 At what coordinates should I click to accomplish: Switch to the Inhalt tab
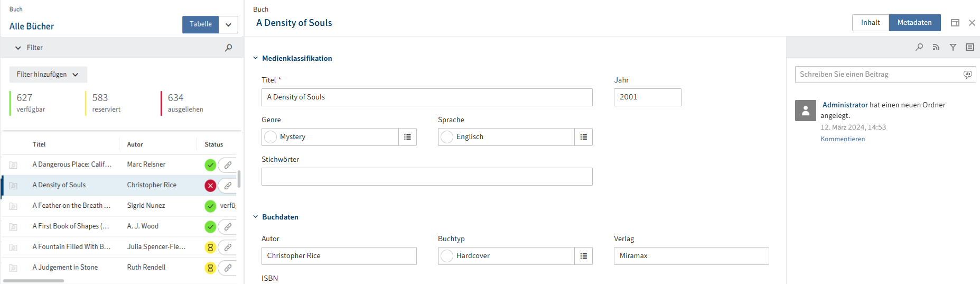870,23
